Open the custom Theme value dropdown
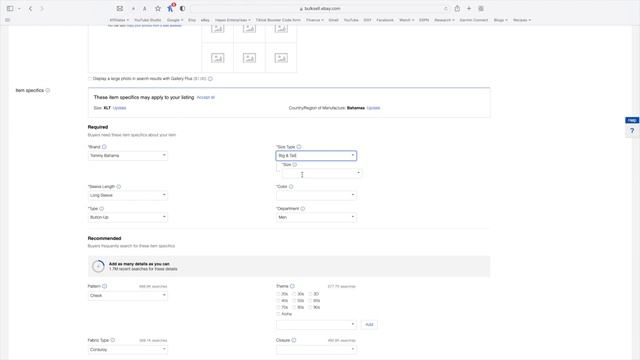Viewport: 640px width, 360px height. click(316, 324)
